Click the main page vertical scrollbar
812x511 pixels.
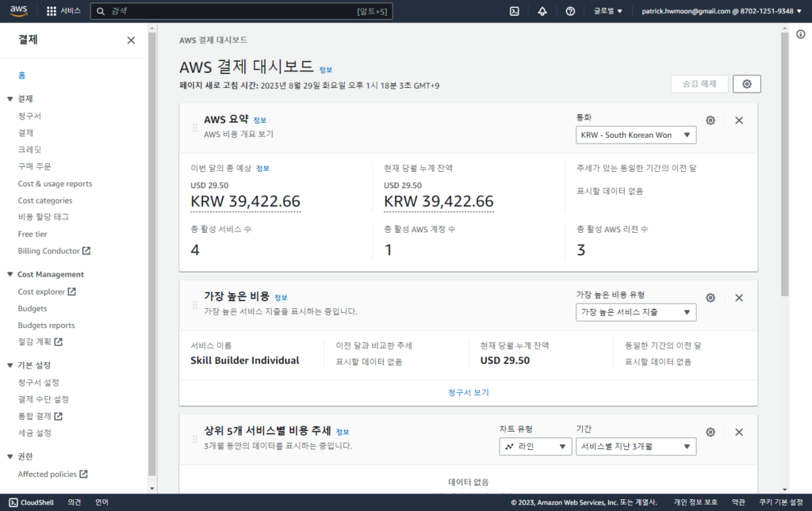785,163
